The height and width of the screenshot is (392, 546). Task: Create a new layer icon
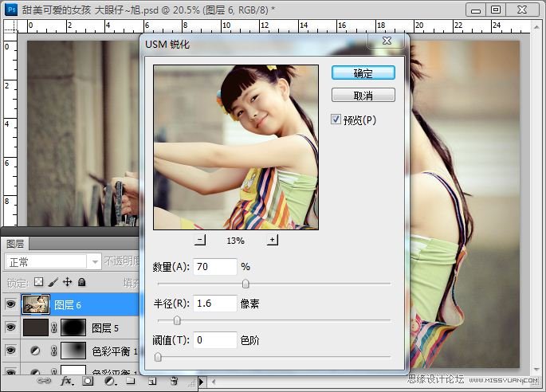click(x=152, y=381)
